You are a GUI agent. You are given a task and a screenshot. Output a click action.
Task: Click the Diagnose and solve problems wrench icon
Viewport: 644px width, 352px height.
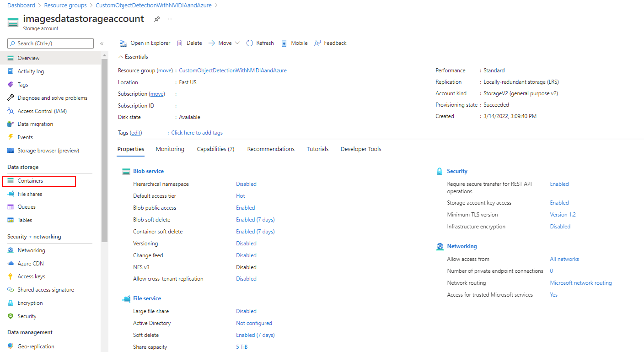tap(11, 98)
